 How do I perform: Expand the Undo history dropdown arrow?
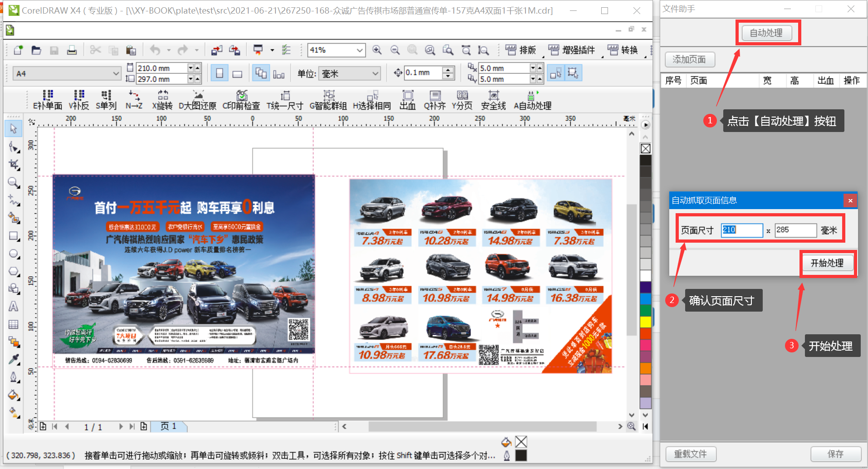tap(169, 50)
